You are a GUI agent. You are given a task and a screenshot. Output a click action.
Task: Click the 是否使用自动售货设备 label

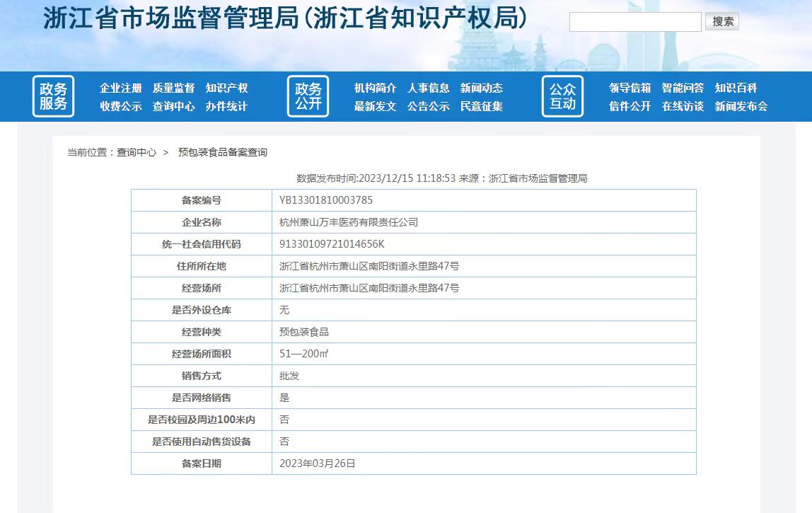[202, 442]
